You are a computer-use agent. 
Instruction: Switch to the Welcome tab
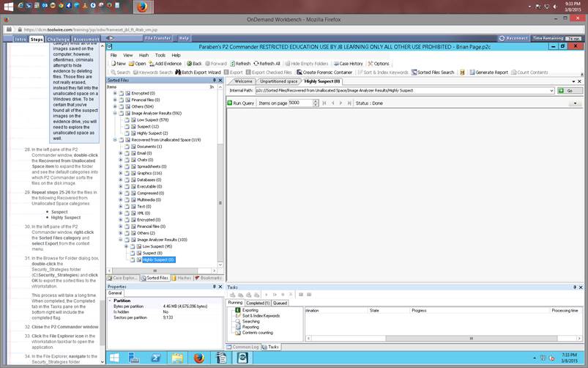tap(243, 81)
